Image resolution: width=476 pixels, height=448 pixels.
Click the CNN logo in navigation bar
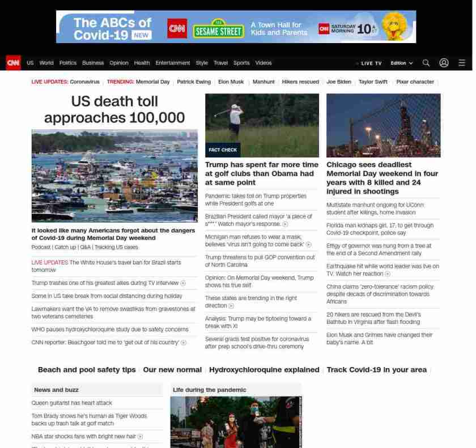13,63
